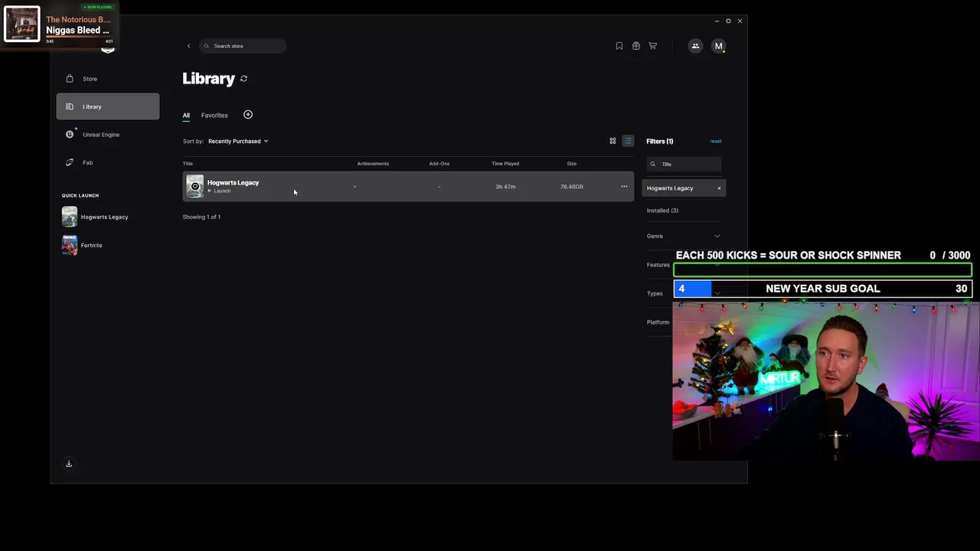Switch to grid view
Viewport: 980px width, 551px height.
pyautogui.click(x=612, y=141)
